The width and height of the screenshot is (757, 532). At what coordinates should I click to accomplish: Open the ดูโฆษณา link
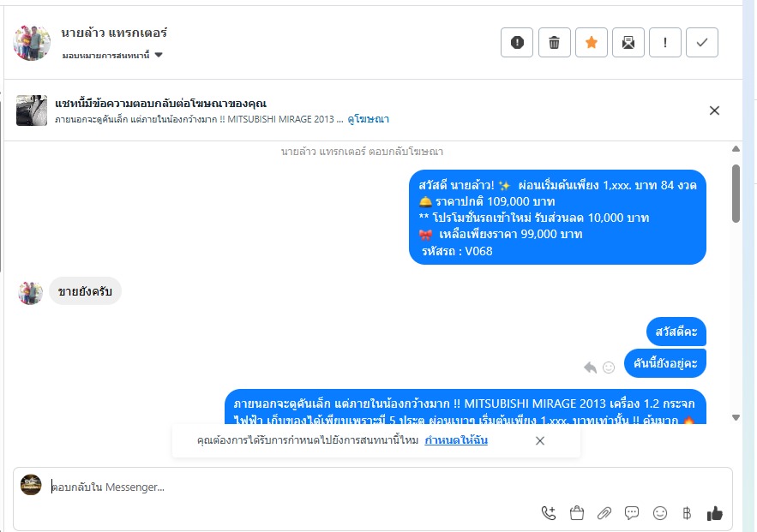368,119
